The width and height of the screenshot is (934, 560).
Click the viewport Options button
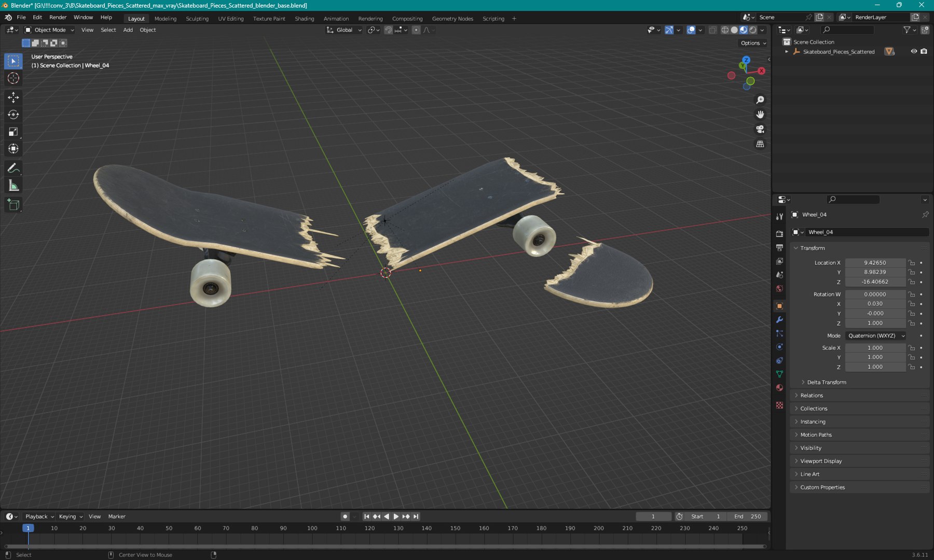tap(753, 43)
